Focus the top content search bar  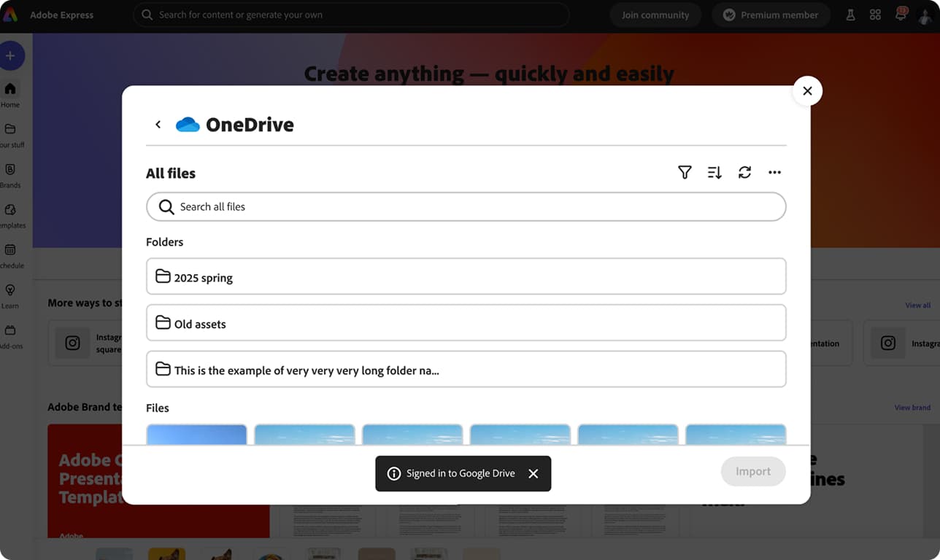351,15
